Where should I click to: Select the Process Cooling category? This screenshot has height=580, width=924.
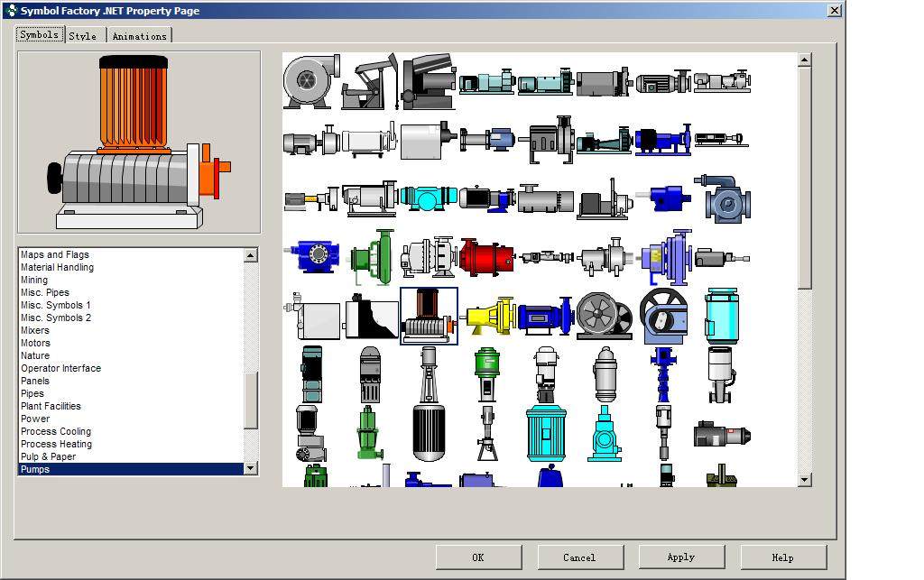coord(55,431)
